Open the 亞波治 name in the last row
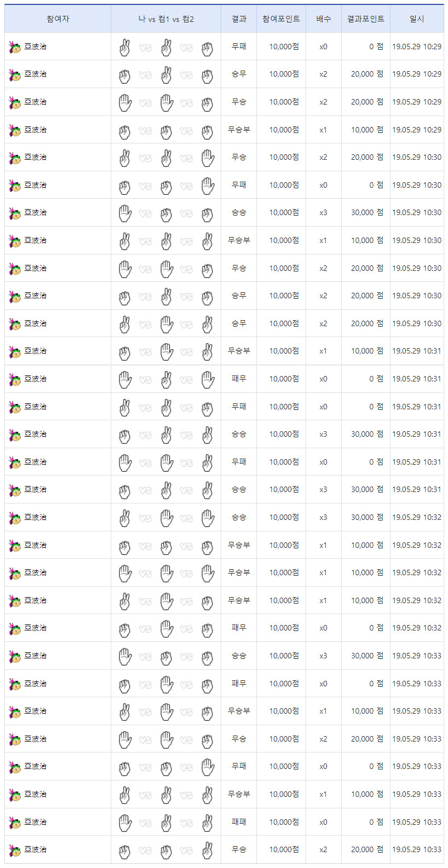 pyautogui.click(x=36, y=850)
